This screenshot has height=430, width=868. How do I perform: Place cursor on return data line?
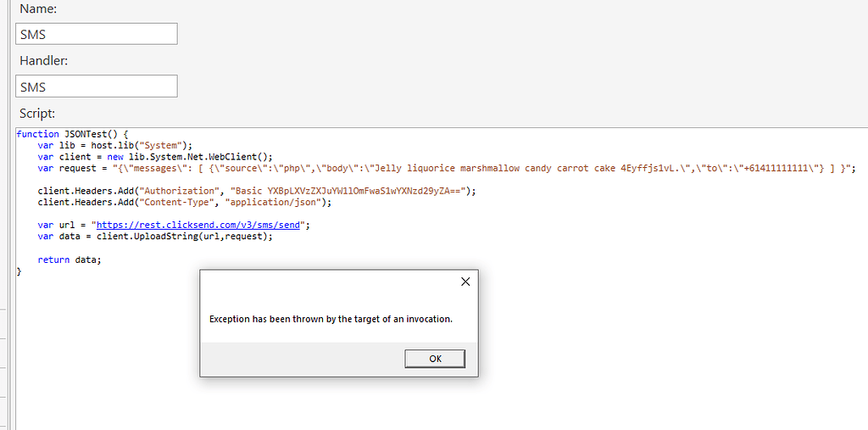click(x=69, y=260)
